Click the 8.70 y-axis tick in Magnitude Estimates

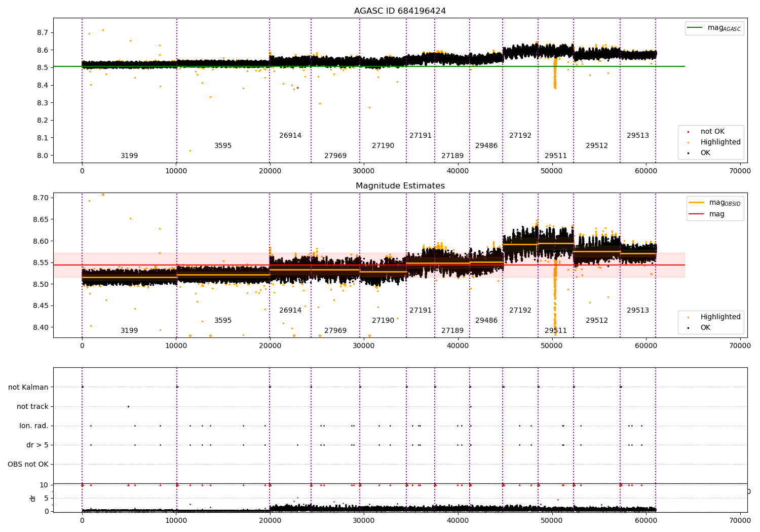41,198
